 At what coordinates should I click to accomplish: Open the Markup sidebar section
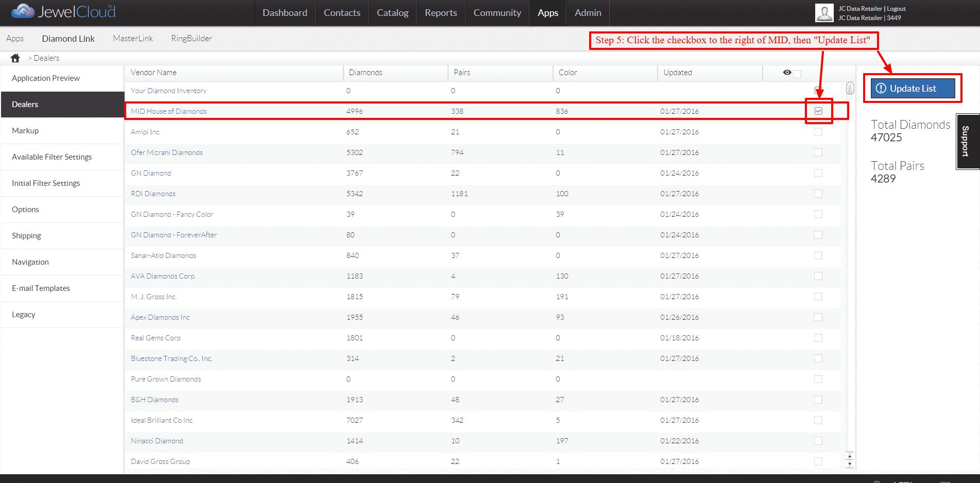[62, 131]
